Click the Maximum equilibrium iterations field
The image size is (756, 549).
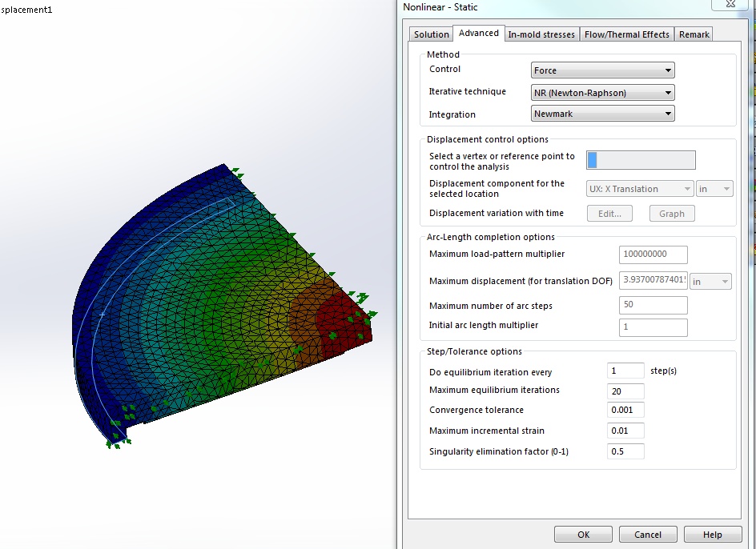coord(625,391)
